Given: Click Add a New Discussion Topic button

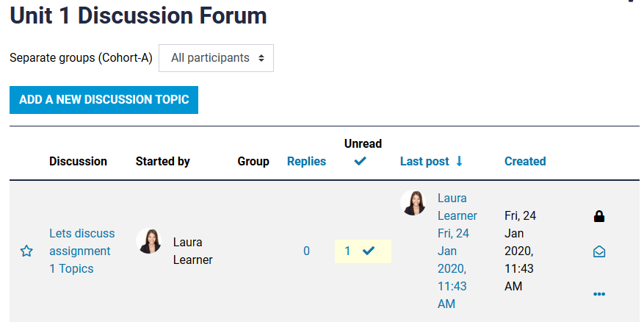Looking at the screenshot, I should 104,100.
